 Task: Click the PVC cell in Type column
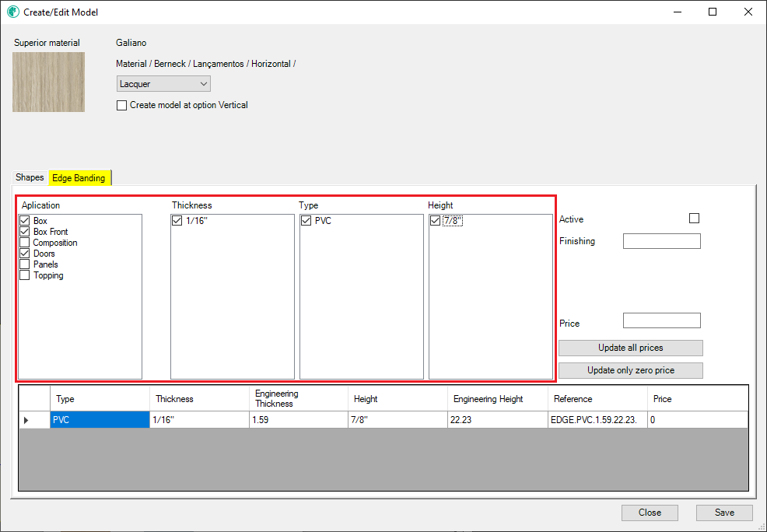click(x=100, y=420)
